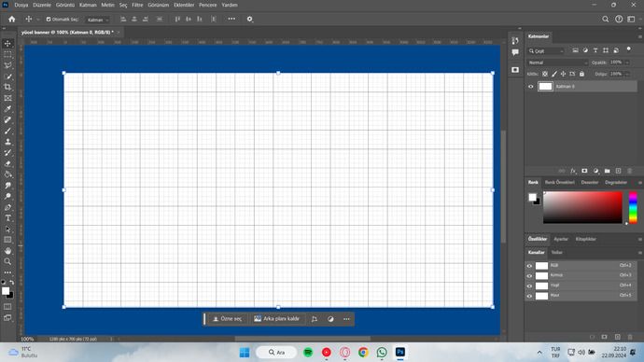Image resolution: width=644 pixels, height=362 pixels.
Task: Toggle lock transparent pixels
Action: pos(545,74)
